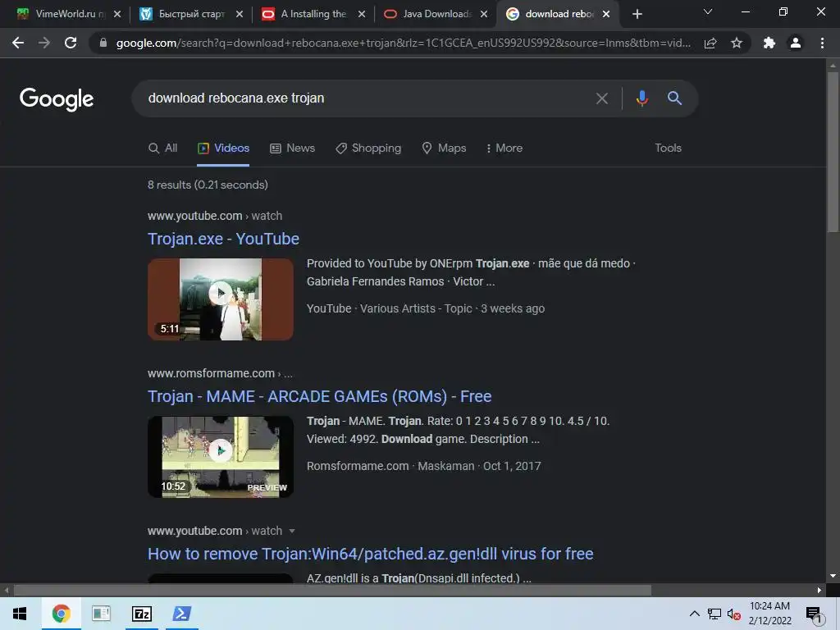This screenshot has height=630, width=840.
Task: Open PowerShell from the taskbar
Action: click(181, 614)
